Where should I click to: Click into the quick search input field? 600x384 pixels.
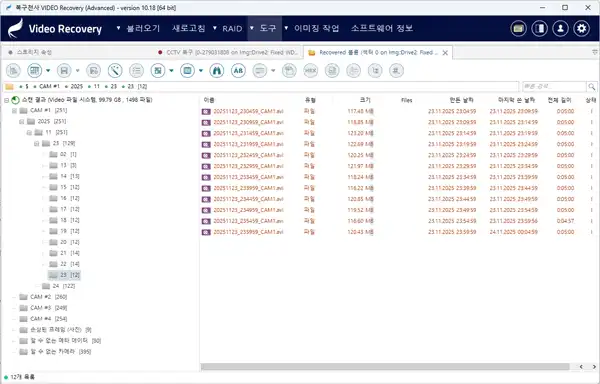[x=554, y=86]
